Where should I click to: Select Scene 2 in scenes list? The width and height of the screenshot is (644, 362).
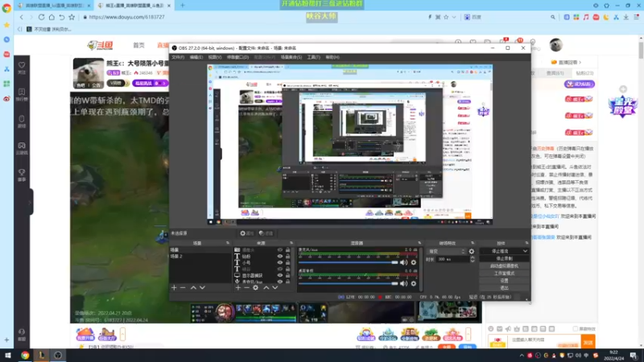click(200, 256)
